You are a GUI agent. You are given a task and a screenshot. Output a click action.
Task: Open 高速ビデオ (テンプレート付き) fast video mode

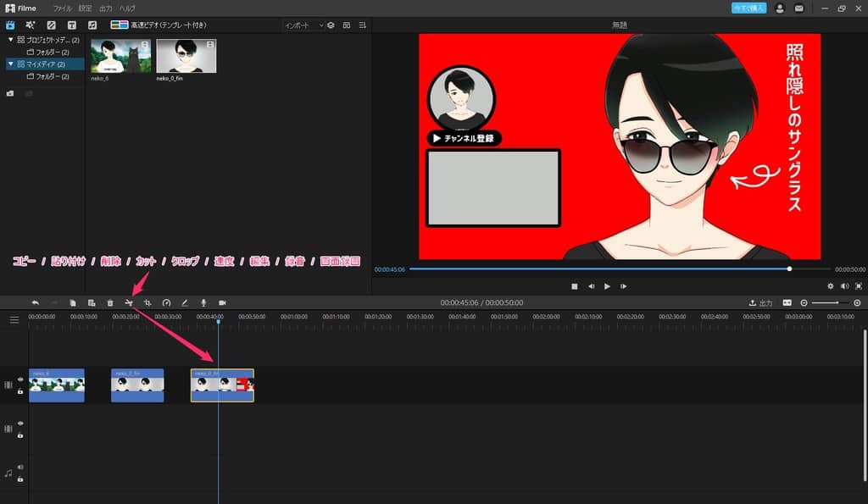pos(159,25)
